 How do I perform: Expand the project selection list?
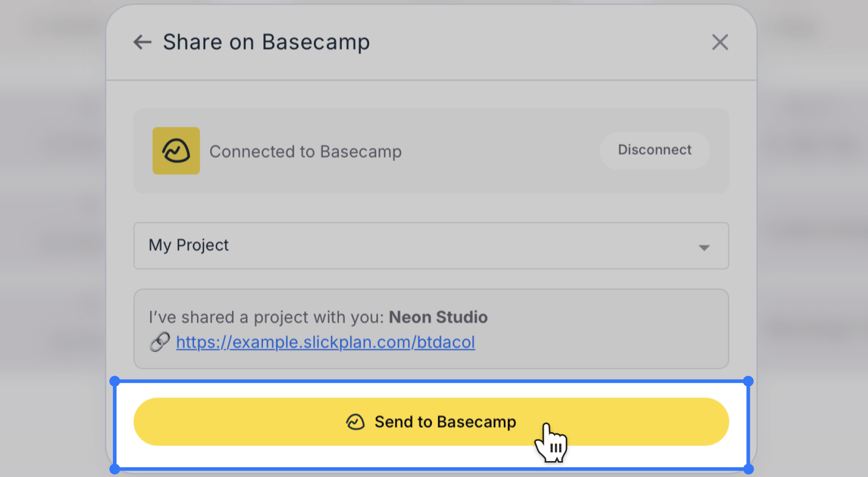coord(431,245)
